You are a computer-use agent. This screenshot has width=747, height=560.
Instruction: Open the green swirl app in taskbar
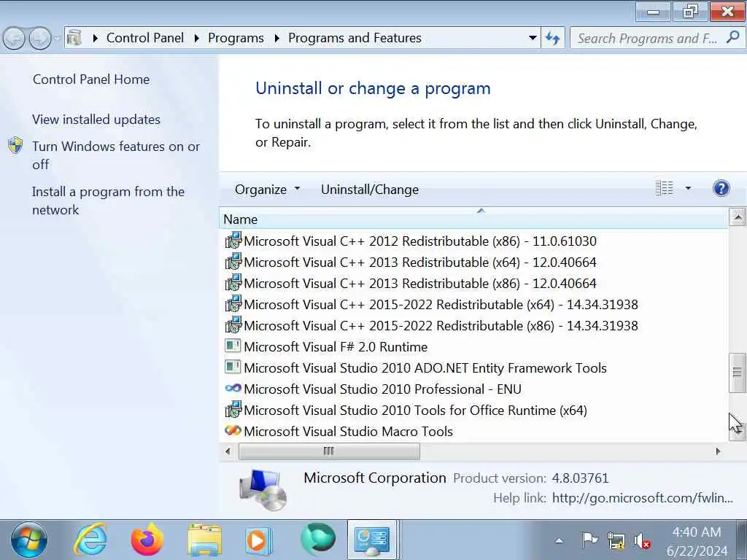(x=318, y=540)
